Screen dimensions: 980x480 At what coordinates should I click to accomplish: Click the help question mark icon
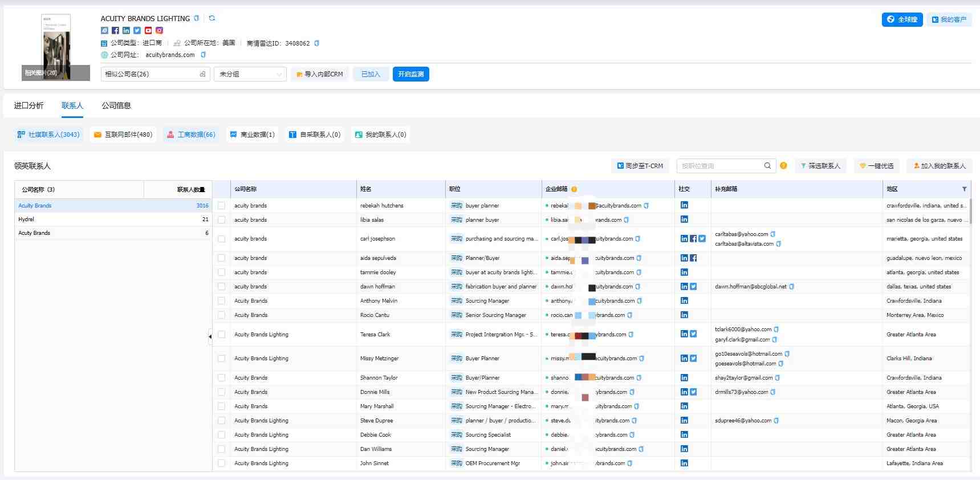783,166
